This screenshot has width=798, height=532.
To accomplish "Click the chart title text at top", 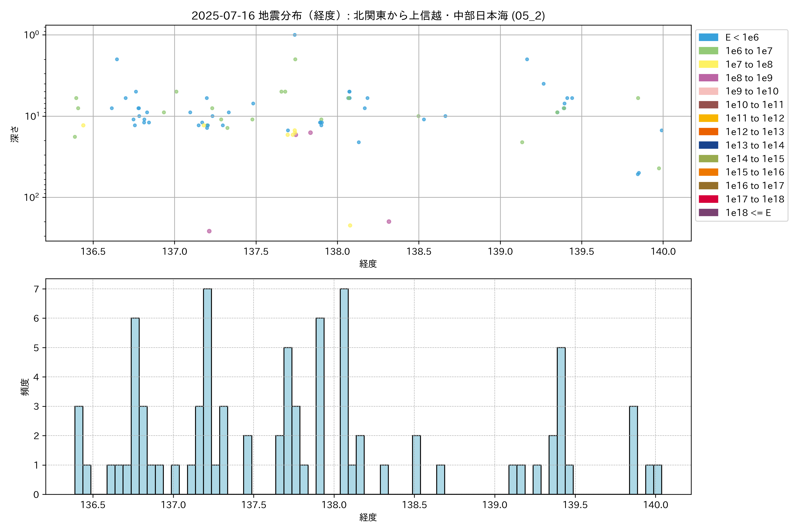I will pyautogui.click(x=368, y=16).
